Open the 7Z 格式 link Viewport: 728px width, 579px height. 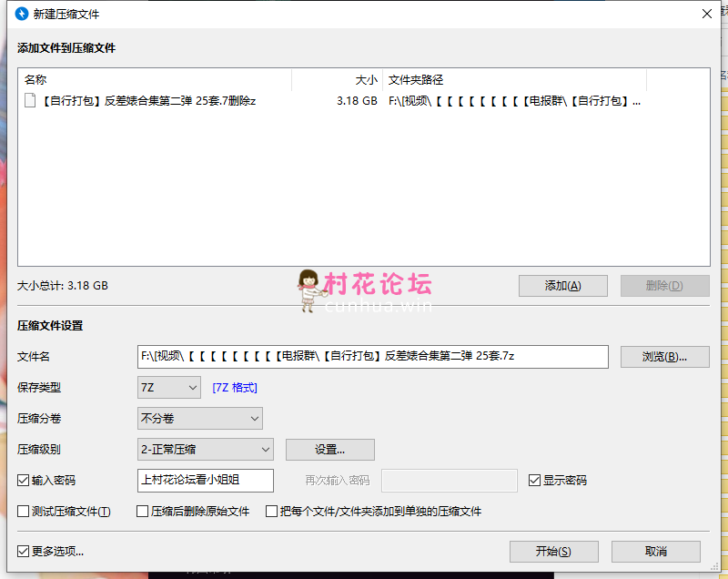click(x=235, y=388)
